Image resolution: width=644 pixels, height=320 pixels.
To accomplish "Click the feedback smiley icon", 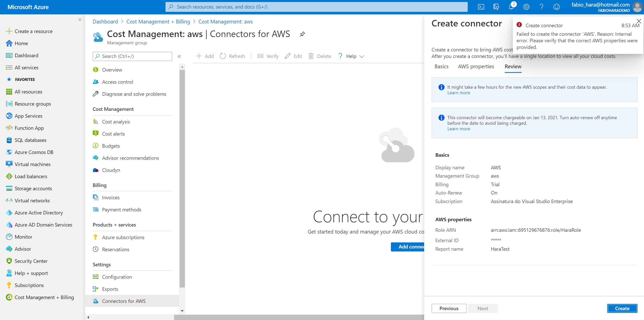I will pos(556,7).
